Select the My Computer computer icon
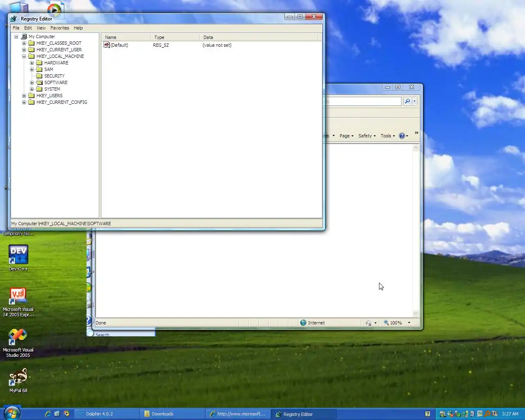The width and height of the screenshot is (525, 420). (24, 37)
